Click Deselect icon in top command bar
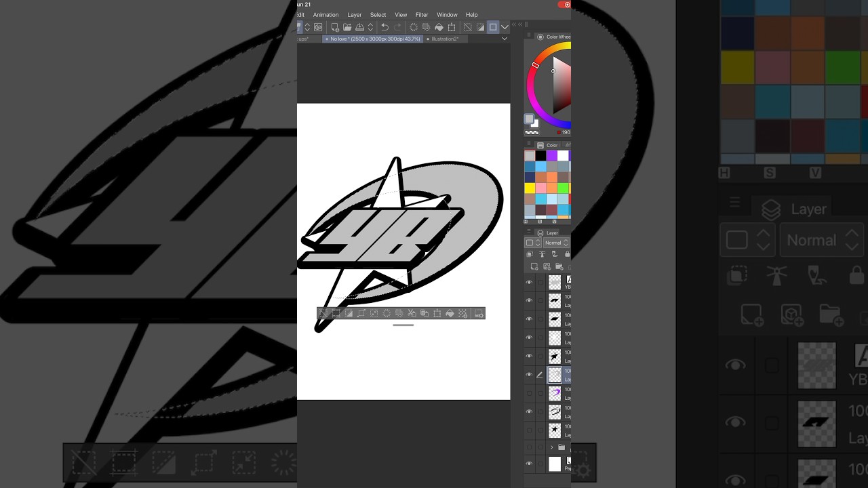Screen dimensions: 868x488 click(x=467, y=27)
